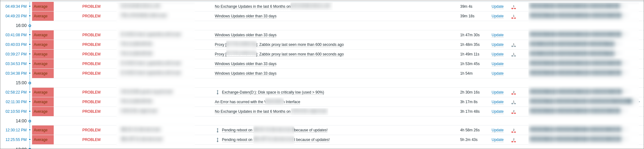
Task: Open actions icon for the 4h 58m 26s problem
Action: click(514, 131)
